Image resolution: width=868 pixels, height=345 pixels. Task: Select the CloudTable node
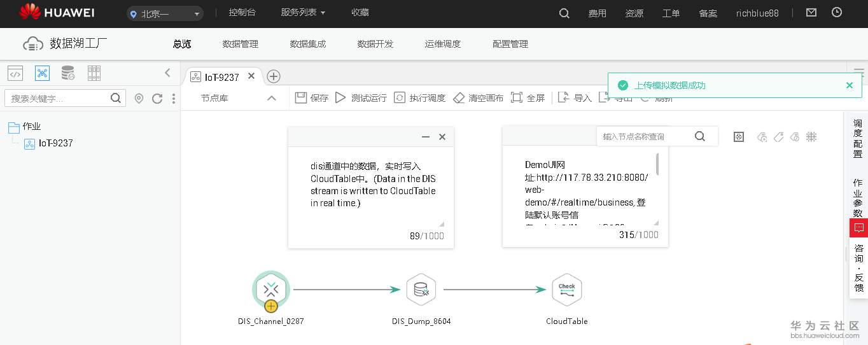point(567,290)
